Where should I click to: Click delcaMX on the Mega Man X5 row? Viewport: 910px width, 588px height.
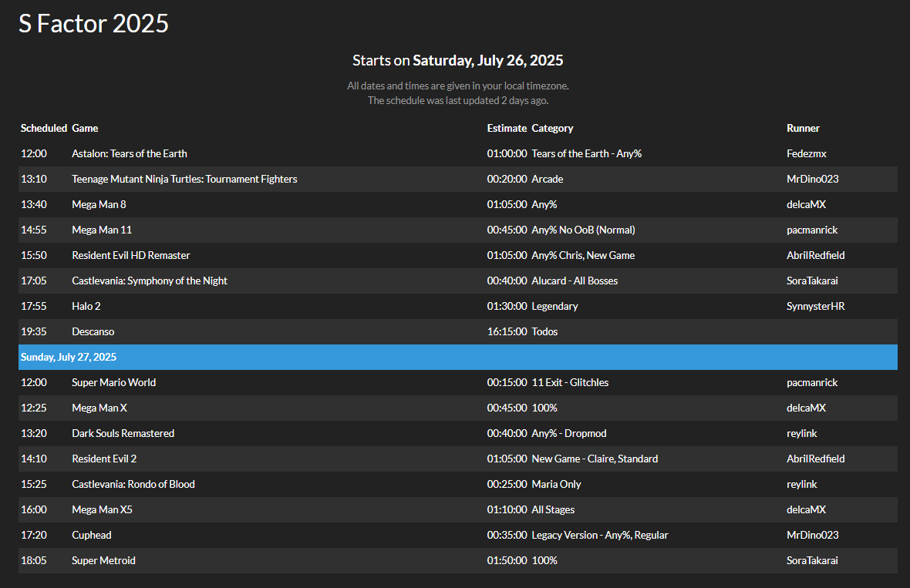[x=806, y=509]
